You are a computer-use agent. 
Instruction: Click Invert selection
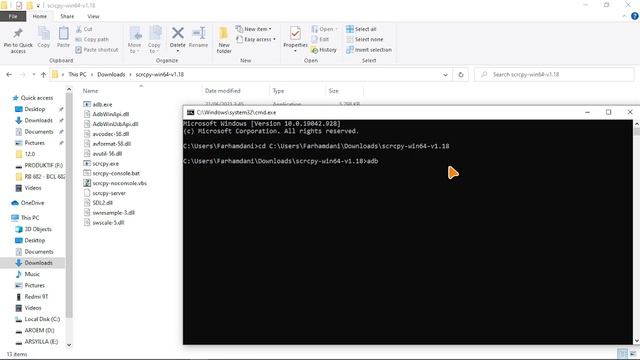point(369,50)
